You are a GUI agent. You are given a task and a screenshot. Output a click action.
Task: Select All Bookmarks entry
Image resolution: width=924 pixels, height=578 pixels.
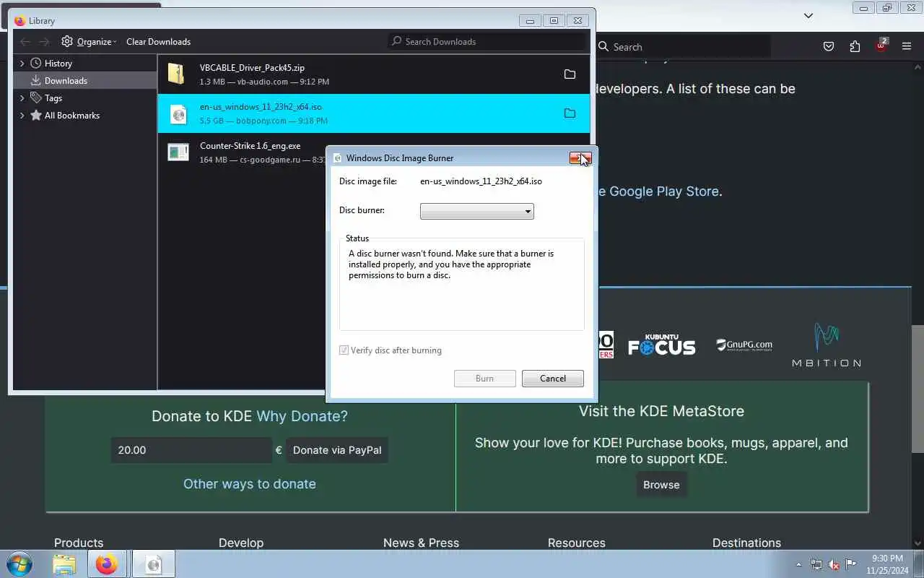pyautogui.click(x=71, y=116)
